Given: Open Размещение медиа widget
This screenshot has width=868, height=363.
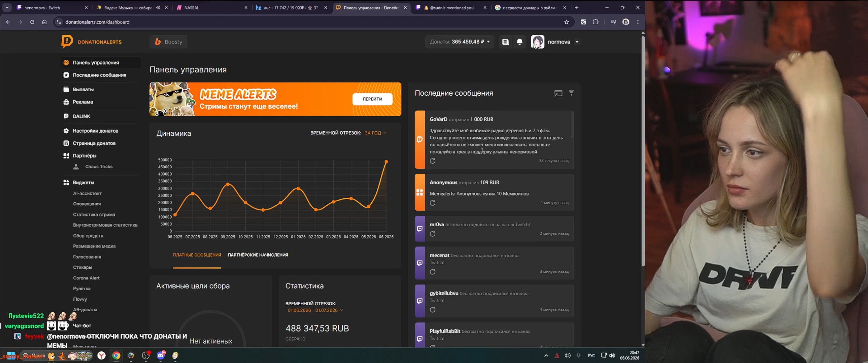Looking at the screenshot, I should tap(94, 246).
